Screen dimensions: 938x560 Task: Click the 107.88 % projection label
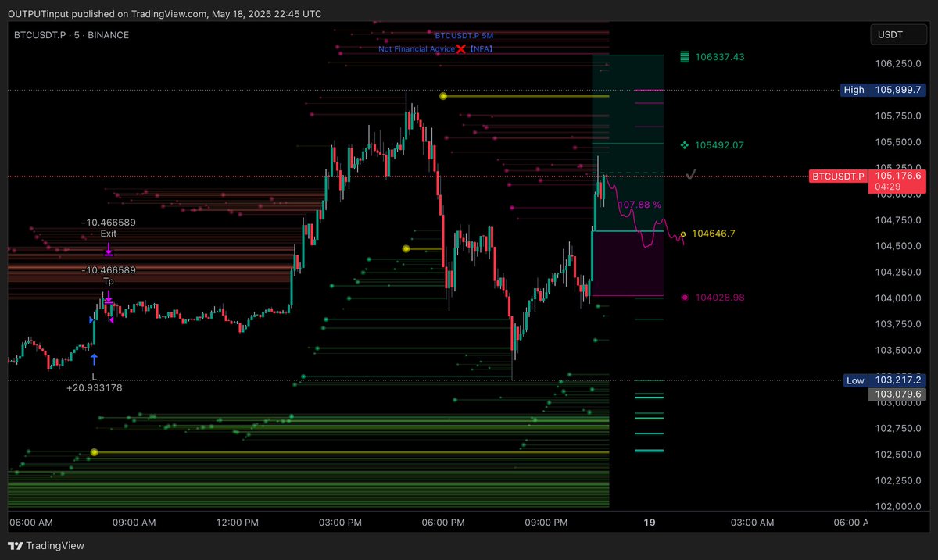pyautogui.click(x=639, y=205)
